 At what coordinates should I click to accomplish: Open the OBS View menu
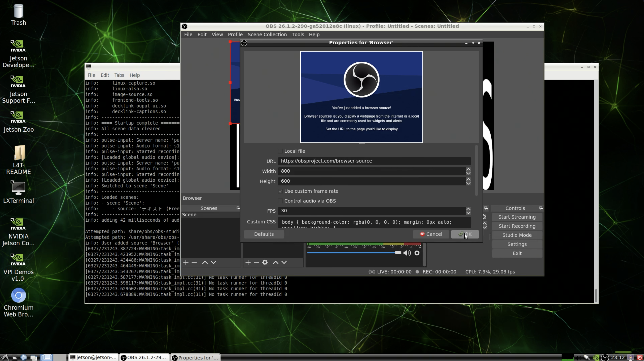pos(217,34)
